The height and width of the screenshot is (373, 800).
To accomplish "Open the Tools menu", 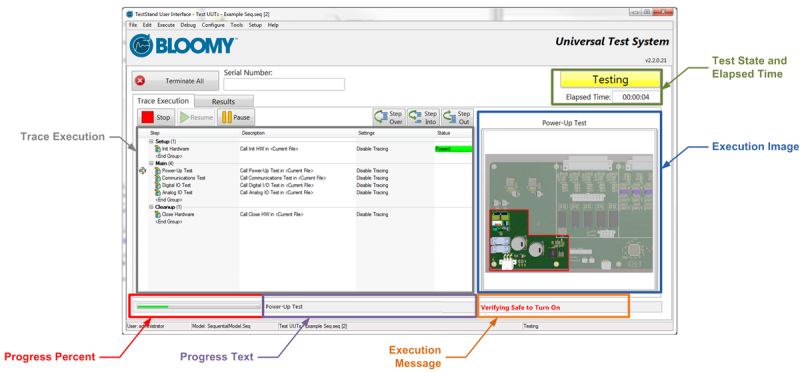I will coord(237,24).
